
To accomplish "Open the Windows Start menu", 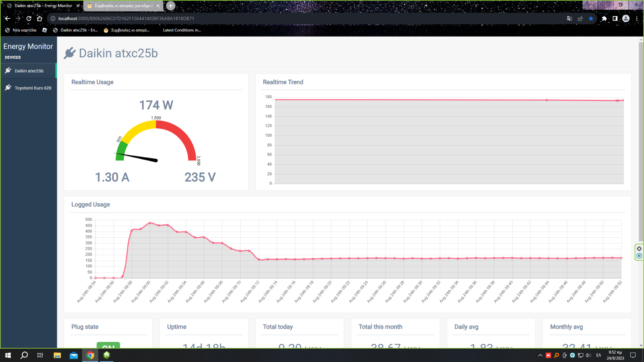I will (8, 355).
